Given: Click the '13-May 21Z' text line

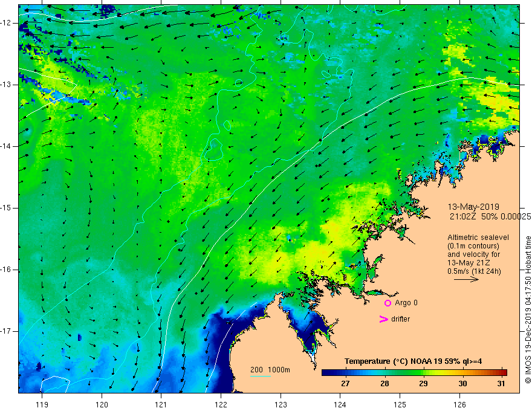Looking at the screenshot, I should (x=469, y=263).
